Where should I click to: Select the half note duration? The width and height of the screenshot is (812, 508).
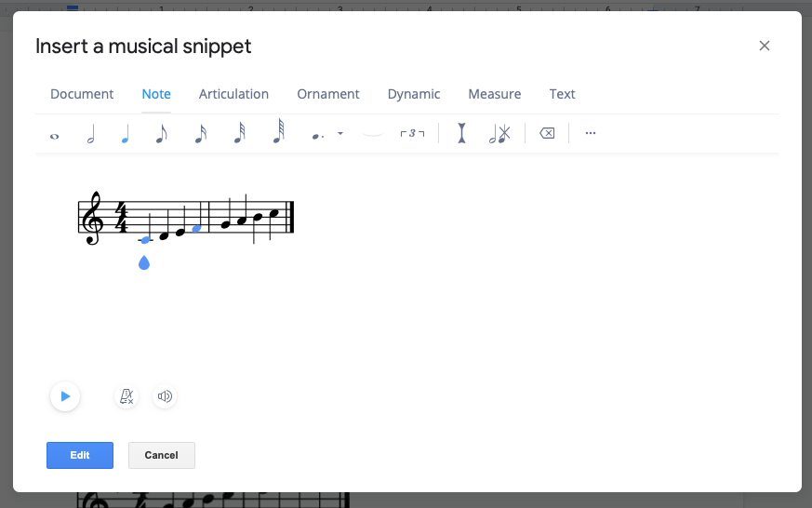pyautogui.click(x=90, y=134)
